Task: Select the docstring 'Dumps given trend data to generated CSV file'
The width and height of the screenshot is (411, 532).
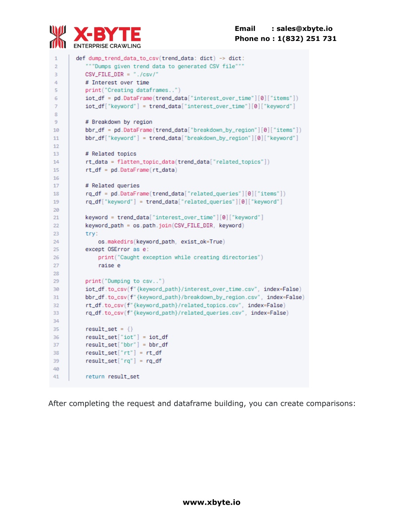Action: 165,66
